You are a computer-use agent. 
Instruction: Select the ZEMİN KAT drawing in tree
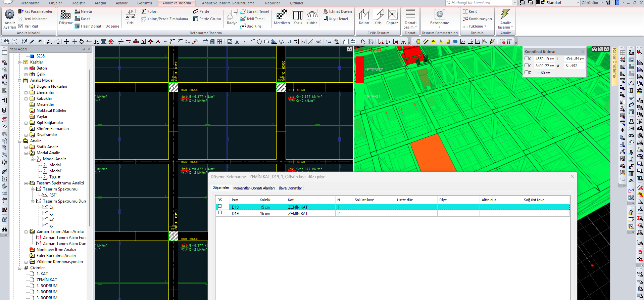pos(47,280)
